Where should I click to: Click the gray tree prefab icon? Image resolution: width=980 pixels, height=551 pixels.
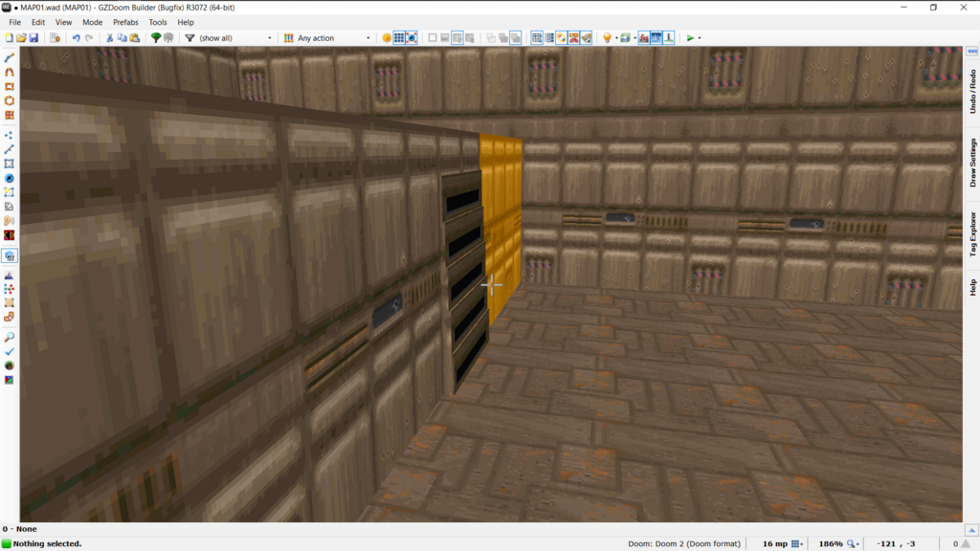(x=168, y=38)
